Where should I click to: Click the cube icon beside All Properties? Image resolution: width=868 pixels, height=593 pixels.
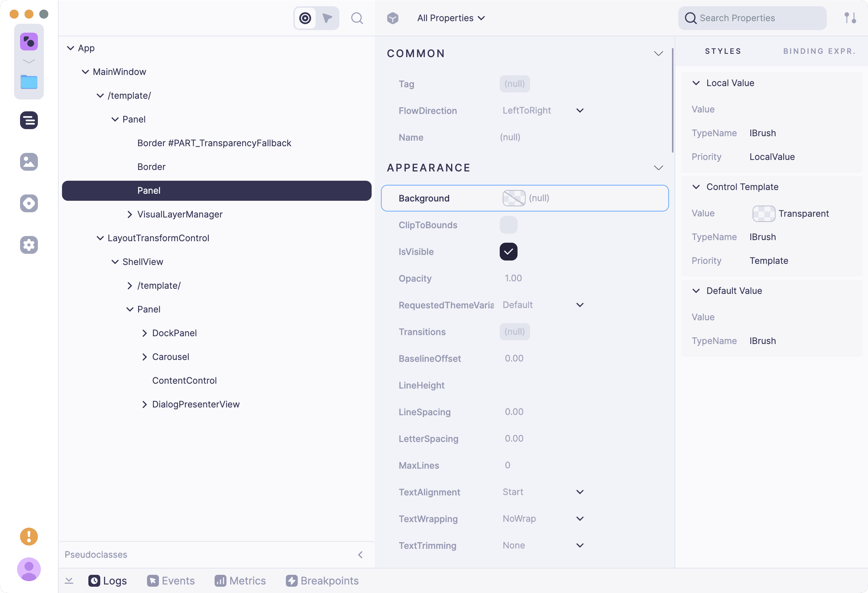392,18
